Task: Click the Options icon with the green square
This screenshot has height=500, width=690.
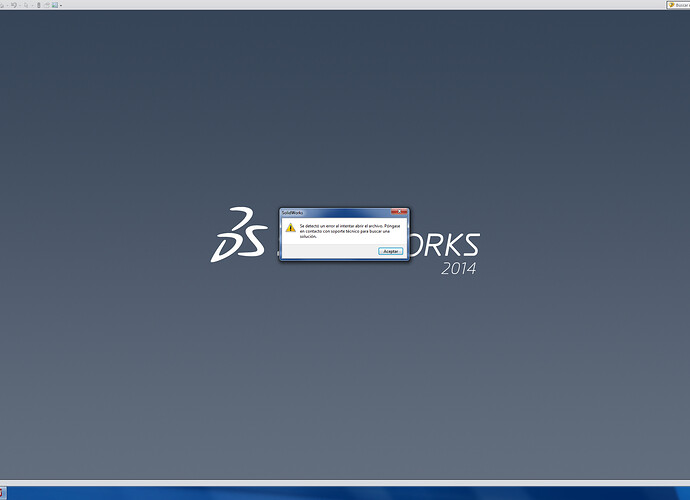Action: tap(55, 5)
